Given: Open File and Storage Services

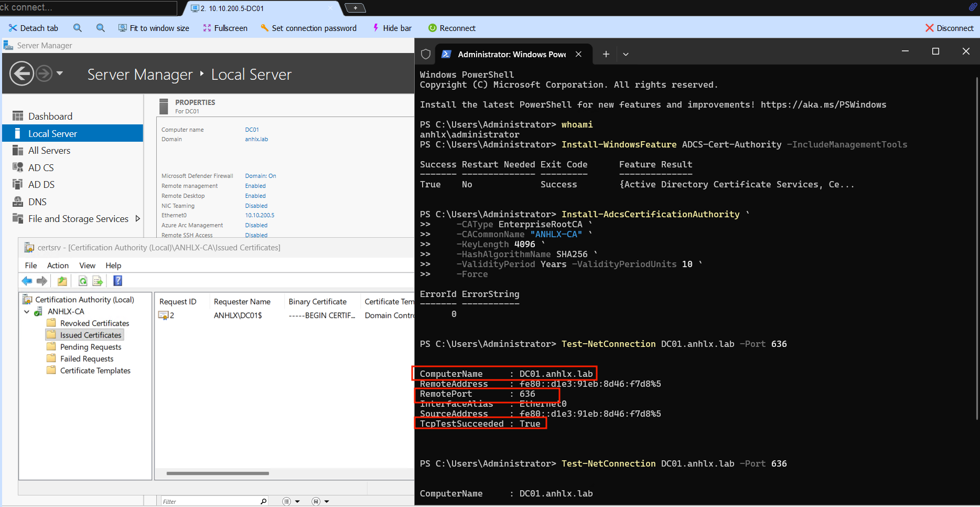Looking at the screenshot, I should coord(78,219).
